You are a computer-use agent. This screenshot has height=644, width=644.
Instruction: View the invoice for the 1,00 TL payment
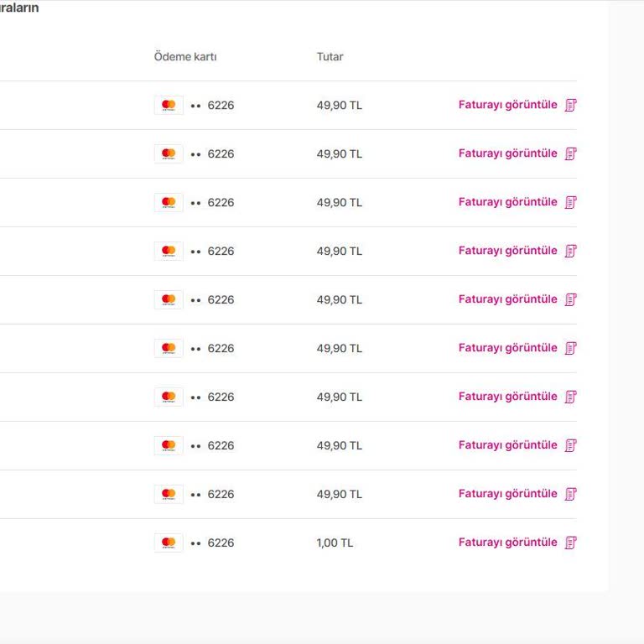point(507,543)
